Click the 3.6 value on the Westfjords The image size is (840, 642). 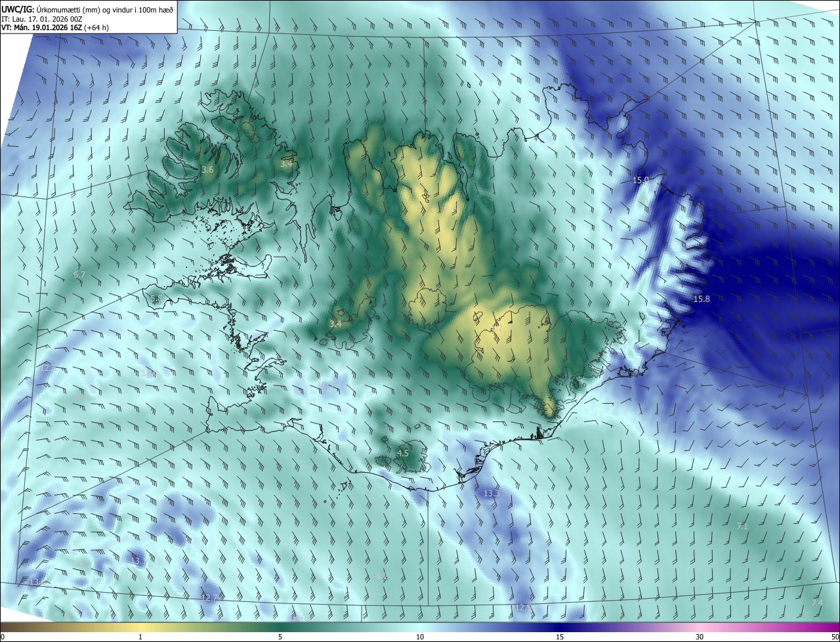[207, 170]
